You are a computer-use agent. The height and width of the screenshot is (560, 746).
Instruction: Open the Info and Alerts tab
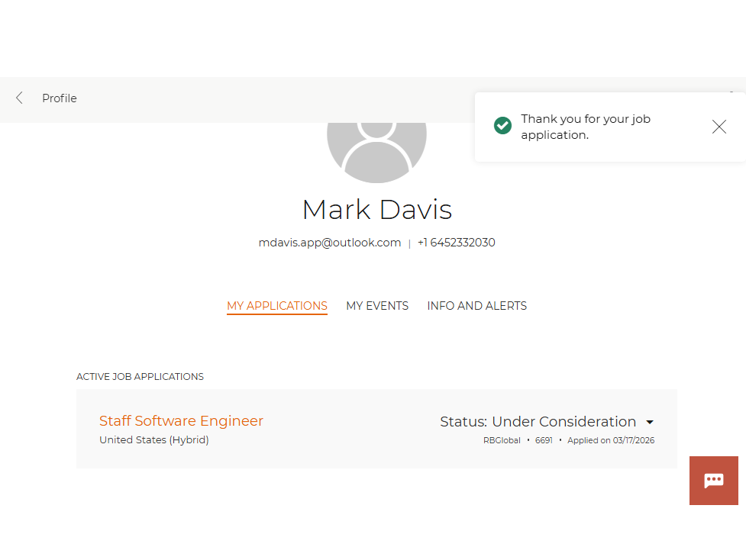point(476,306)
